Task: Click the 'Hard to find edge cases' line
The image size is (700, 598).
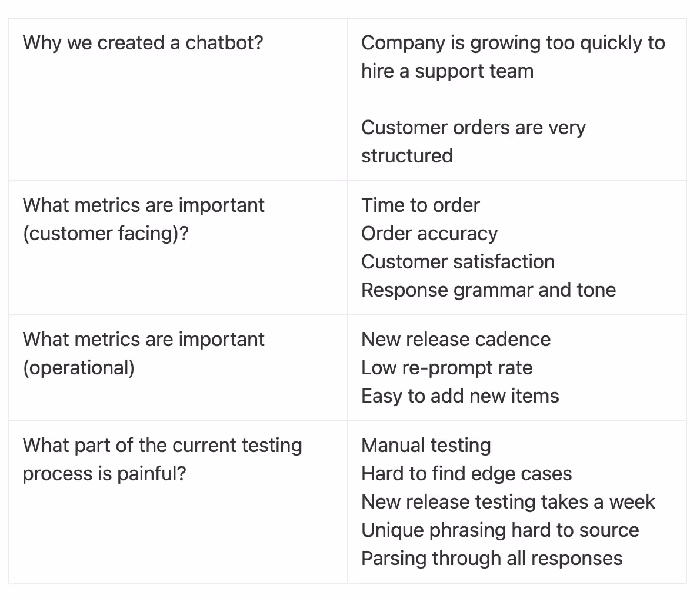Action: tap(466, 474)
